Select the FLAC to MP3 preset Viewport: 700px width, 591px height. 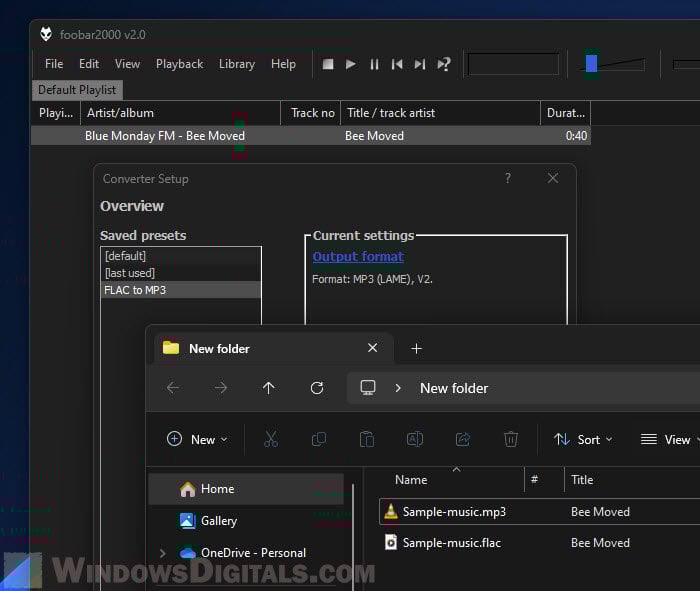point(181,290)
